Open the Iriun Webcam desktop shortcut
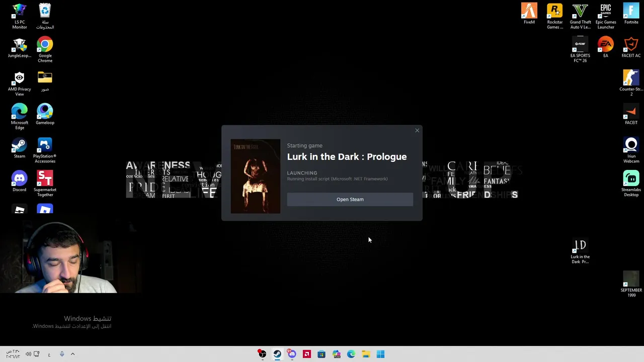This screenshot has width=644, height=362. pos(631,150)
